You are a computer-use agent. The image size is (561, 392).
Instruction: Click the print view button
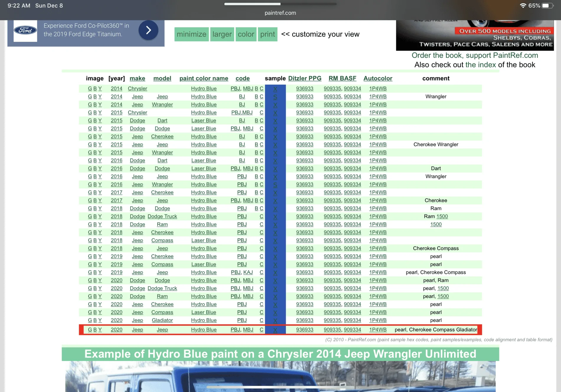[268, 34]
